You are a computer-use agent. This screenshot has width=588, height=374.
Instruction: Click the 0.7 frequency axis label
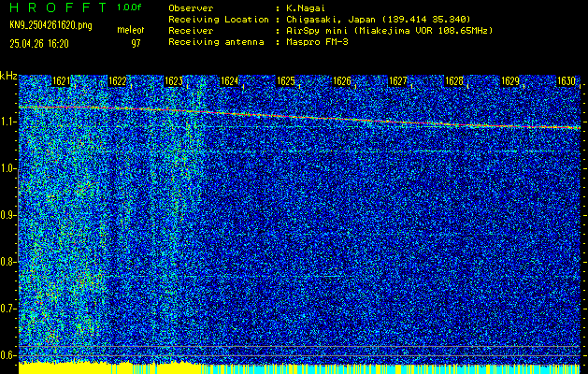click(x=8, y=309)
